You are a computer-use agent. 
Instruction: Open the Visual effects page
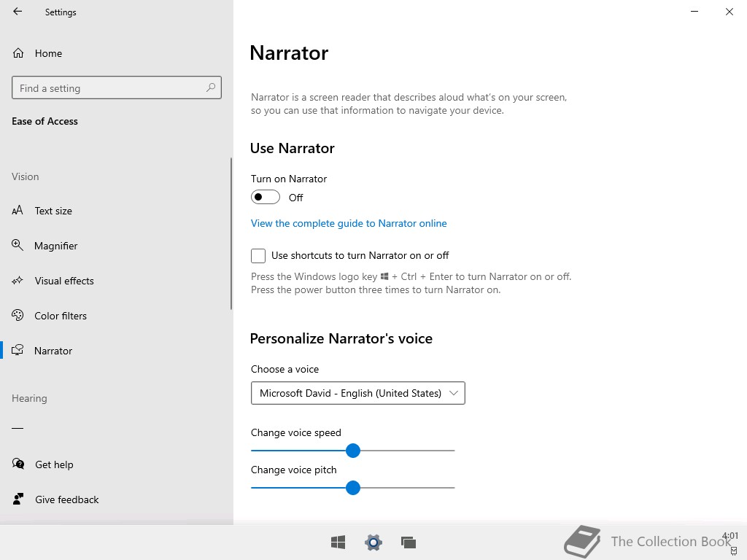64,281
